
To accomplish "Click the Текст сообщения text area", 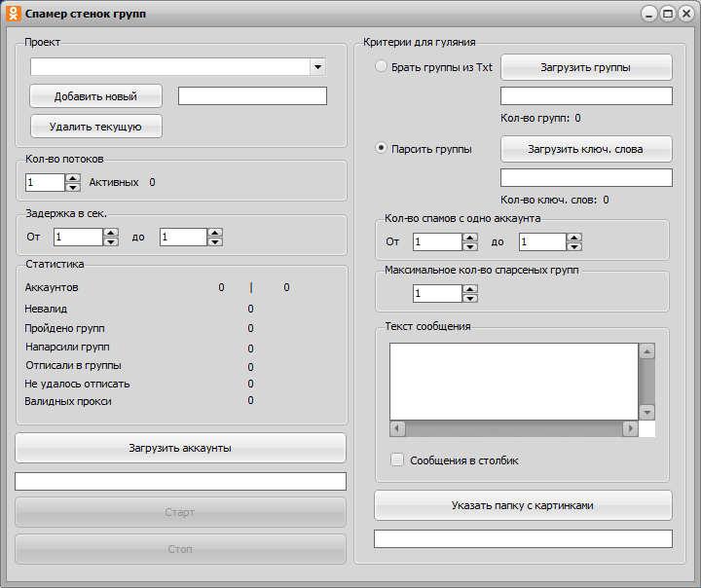I will point(513,381).
